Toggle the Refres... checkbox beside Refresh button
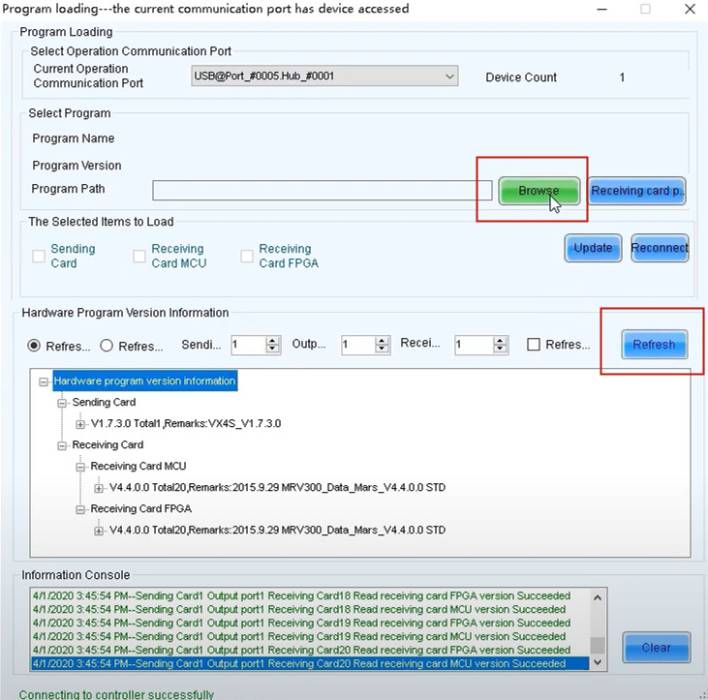 [534, 345]
